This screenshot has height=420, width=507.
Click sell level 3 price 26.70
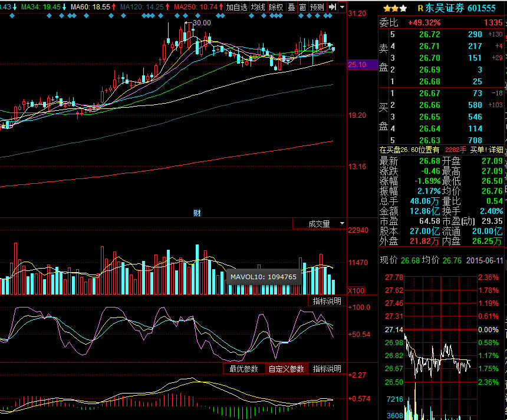coord(429,58)
